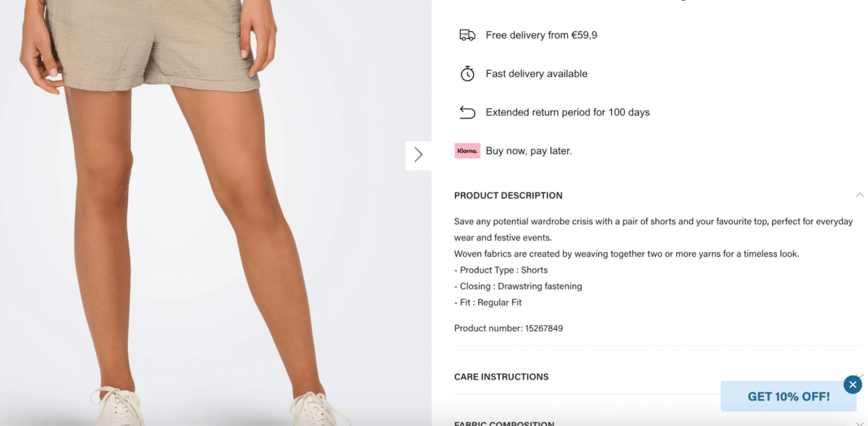
Task: Click the pink Klarna logo badge
Action: click(x=467, y=151)
